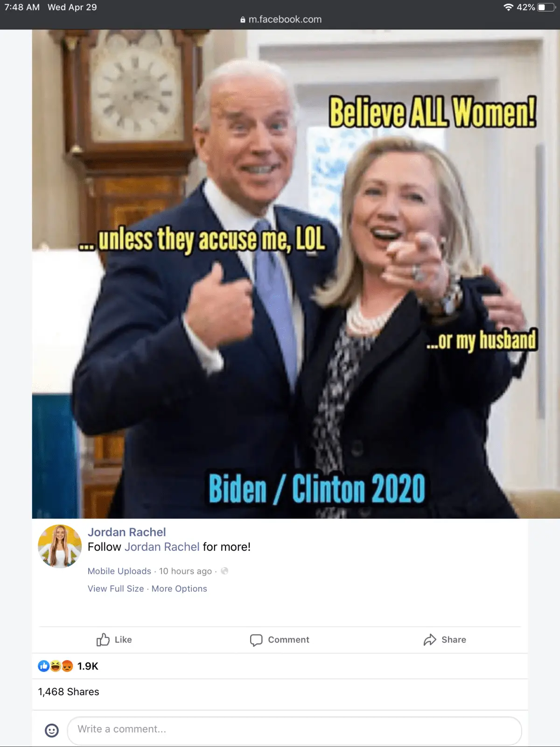Click the thumbs-up Like icon
The height and width of the screenshot is (747, 560).
[x=103, y=640]
